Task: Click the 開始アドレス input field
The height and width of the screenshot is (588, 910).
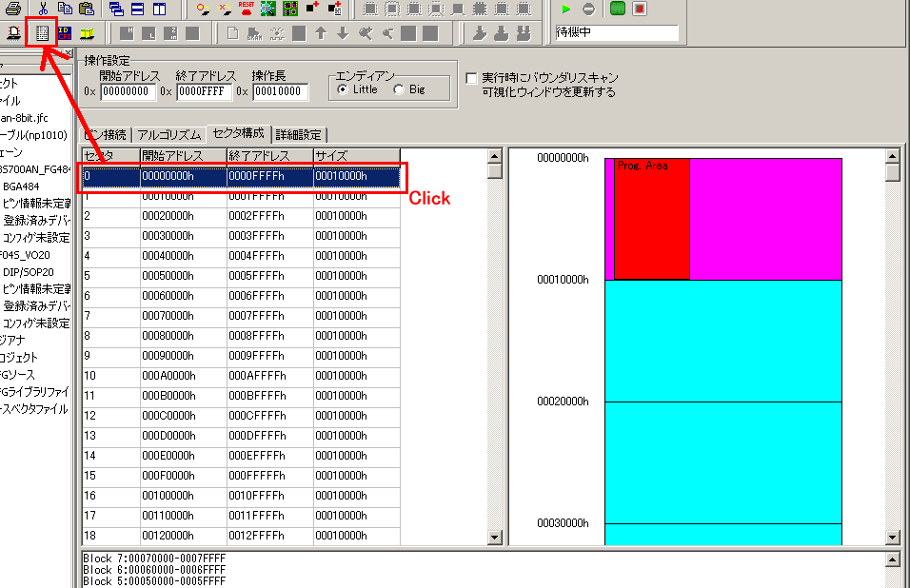Action: pos(128,92)
